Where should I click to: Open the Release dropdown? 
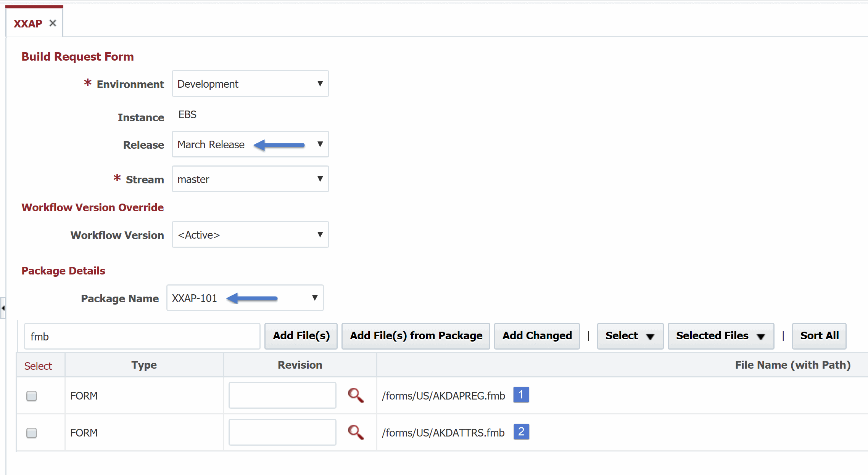[250, 144]
